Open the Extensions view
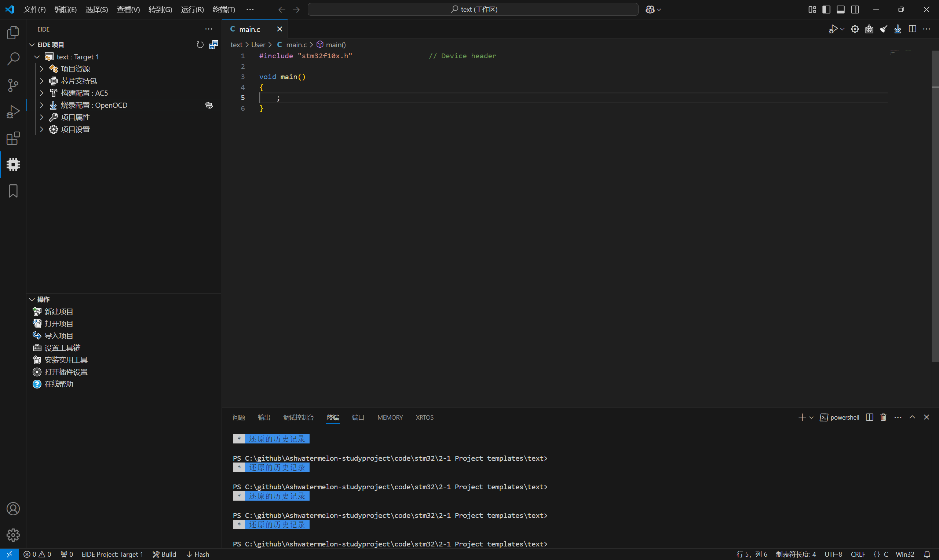939x560 pixels. pyautogui.click(x=13, y=139)
